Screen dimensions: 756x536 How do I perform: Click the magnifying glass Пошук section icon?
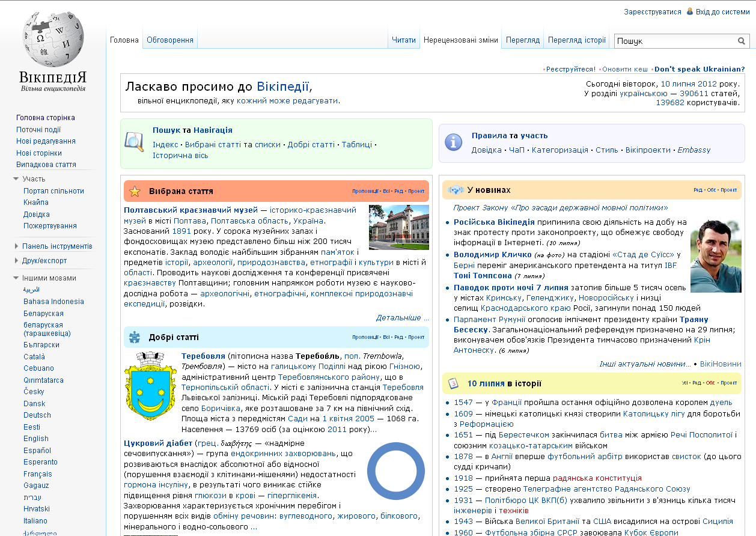[134, 141]
